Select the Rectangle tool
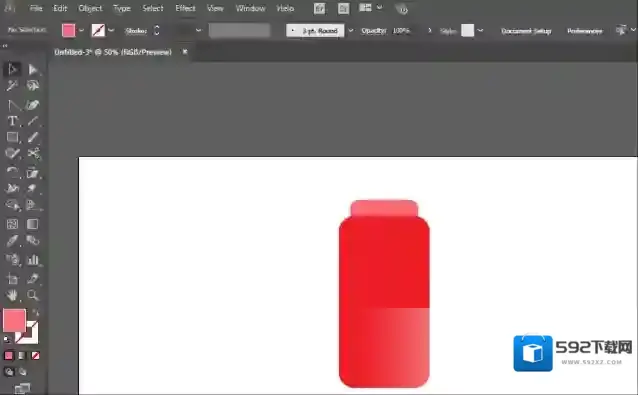Screen dimensions: 638x395 click(12, 137)
